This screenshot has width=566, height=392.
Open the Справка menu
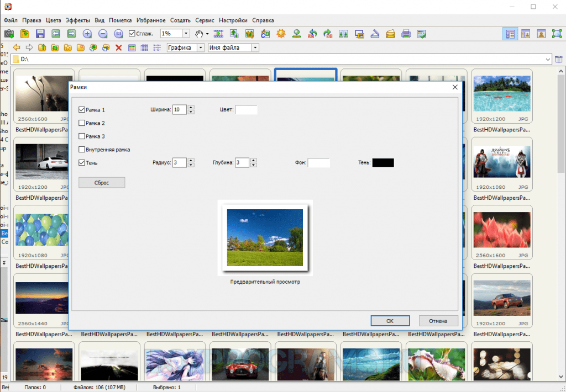263,20
